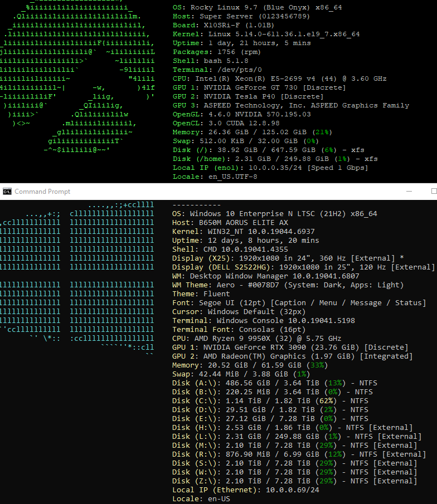The image size is (437, 504).
Task: Click the Locale: en_US.UTF-8 line
Action: 215,177
